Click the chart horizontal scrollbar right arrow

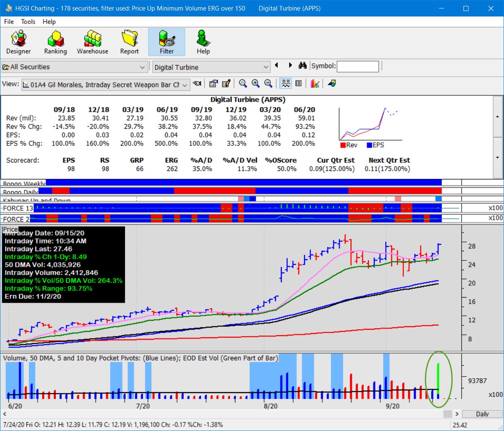[x=457, y=414]
